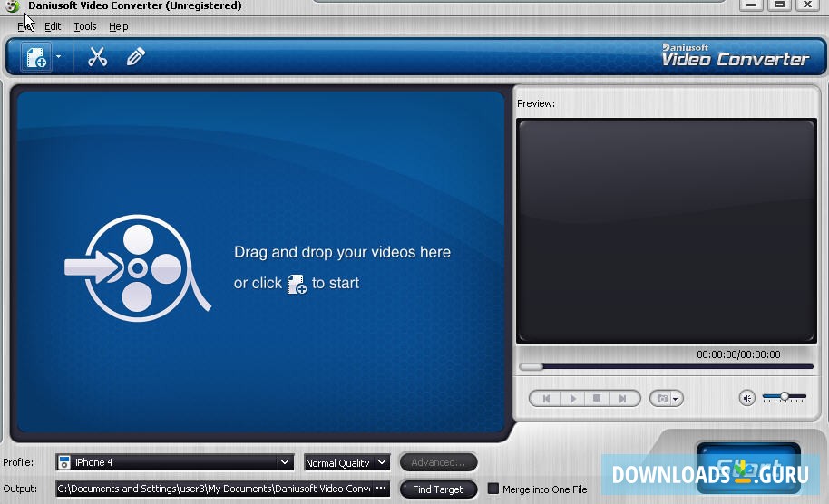The height and width of the screenshot is (504, 829).
Task: Open the Edit pencil tool
Action: pos(135,56)
